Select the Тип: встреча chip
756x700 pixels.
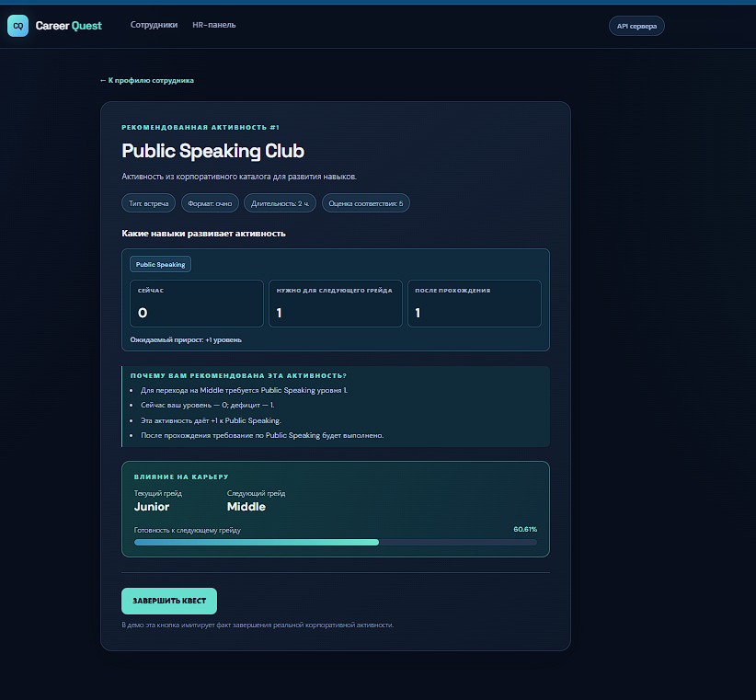point(148,203)
